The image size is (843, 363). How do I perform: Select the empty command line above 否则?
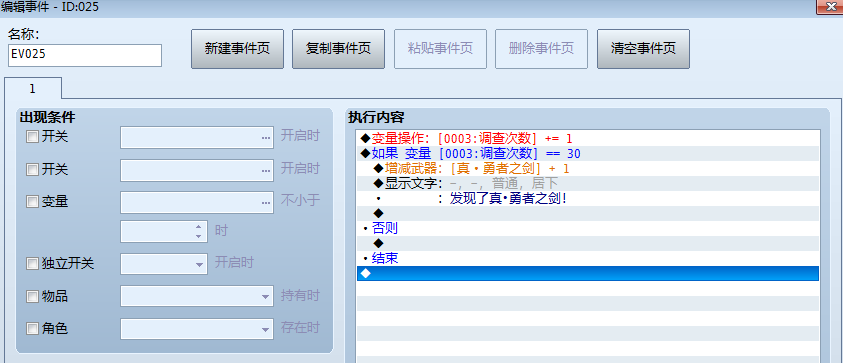point(588,213)
